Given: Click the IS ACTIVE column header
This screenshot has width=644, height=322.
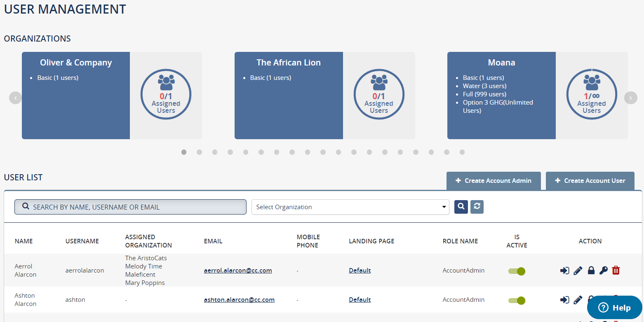Looking at the screenshot, I should click(x=517, y=241).
